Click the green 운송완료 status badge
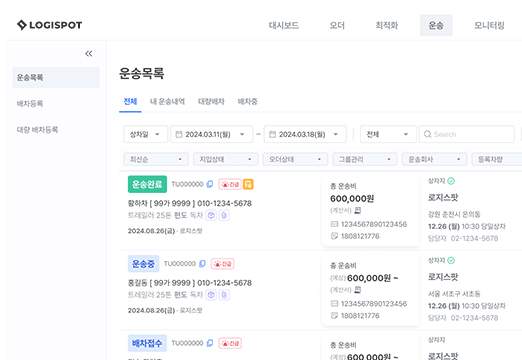This screenshot has width=522, height=360. (147, 184)
